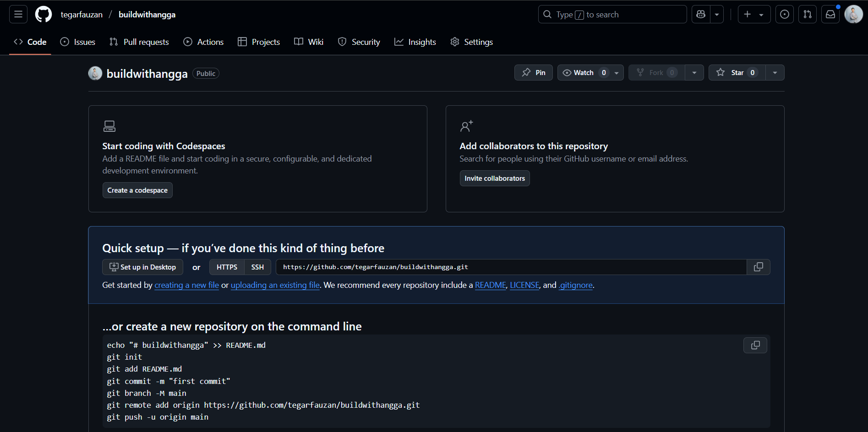
Task: Click the 'git commit -m "first commit"' line
Action: click(169, 381)
